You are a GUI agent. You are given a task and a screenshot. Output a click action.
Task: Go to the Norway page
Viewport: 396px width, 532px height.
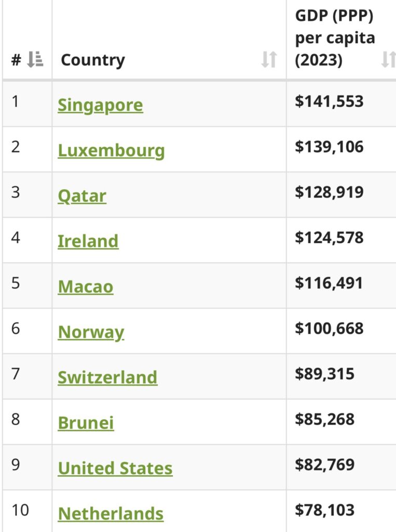(91, 332)
